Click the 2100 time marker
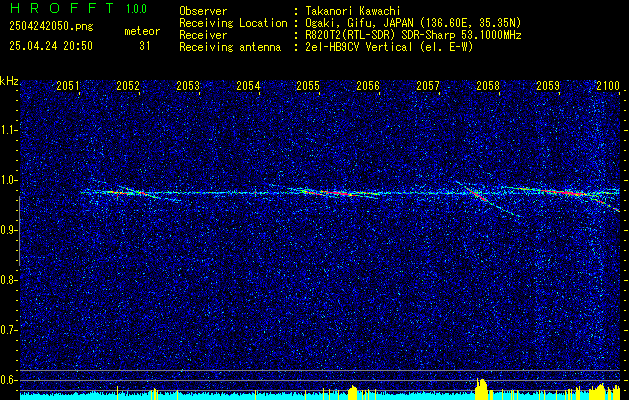The width and height of the screenshot is (629, 400). tap(608, 85)
